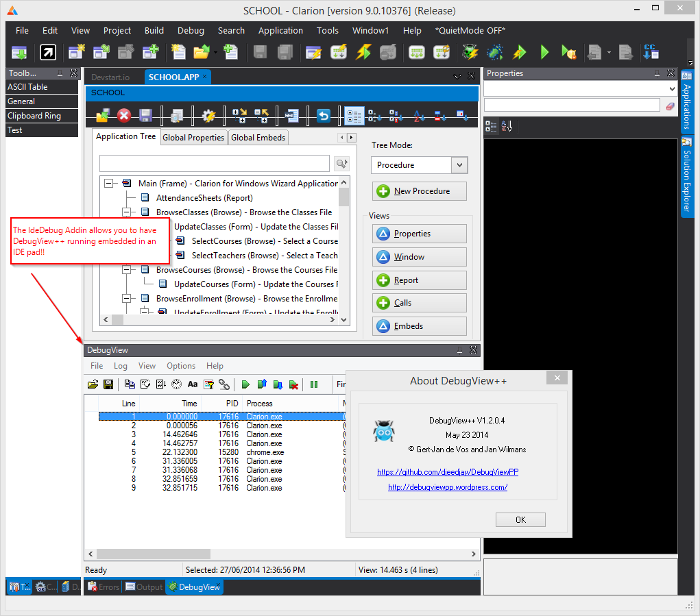The width and height of the screenshot is (700, 616).
Task: Toggle the Pause button in DebugView toolbar
Action: pyautogui.click(x=314, y=385)
